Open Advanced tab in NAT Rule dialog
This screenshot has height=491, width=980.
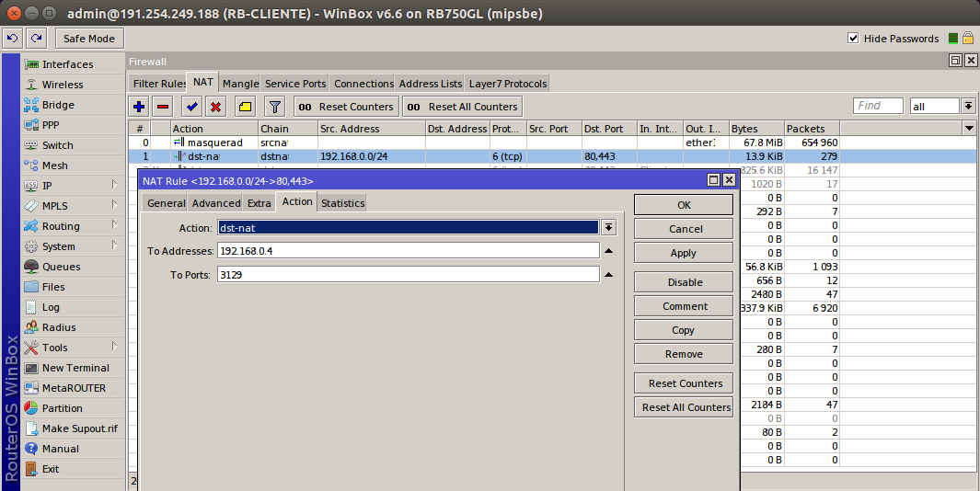215,203
